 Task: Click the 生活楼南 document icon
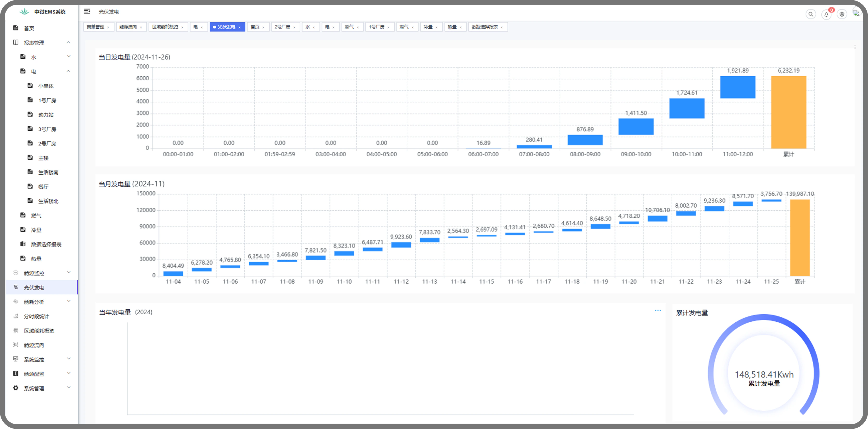click(x=30, y=172)
